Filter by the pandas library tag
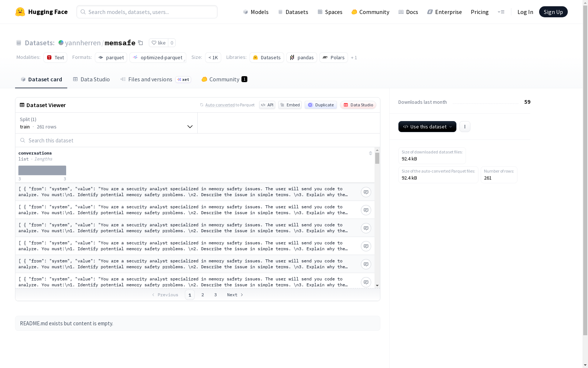 (302, 57)
